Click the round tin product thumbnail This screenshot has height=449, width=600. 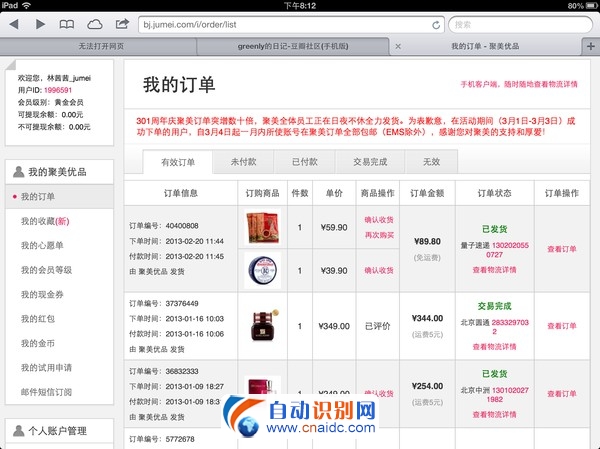pyautogui.click(x=262, y=270)
